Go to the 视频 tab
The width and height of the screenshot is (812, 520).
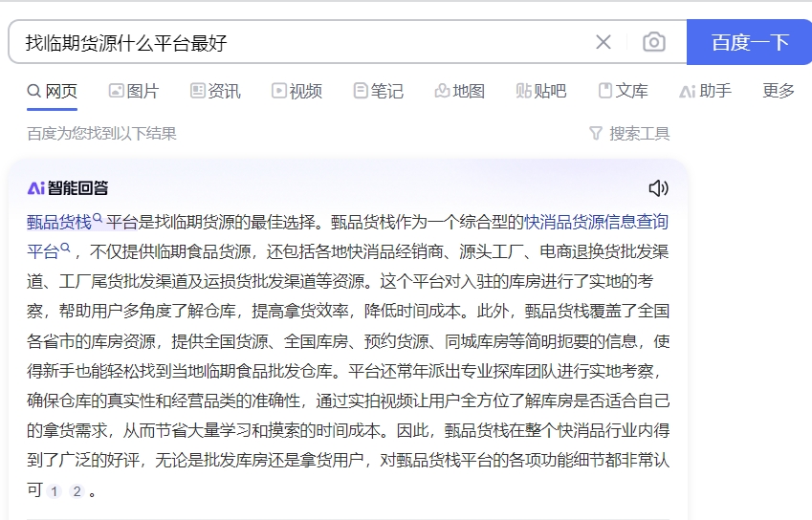pos(296,91)
